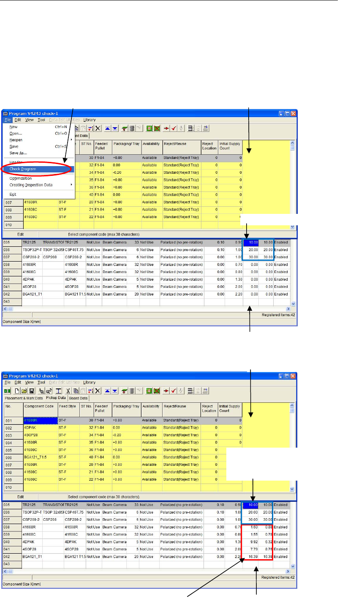The height and width of the screenshot is (607, 364).
Task: Top window: click the board with red X icon
Action: point(156,129)
